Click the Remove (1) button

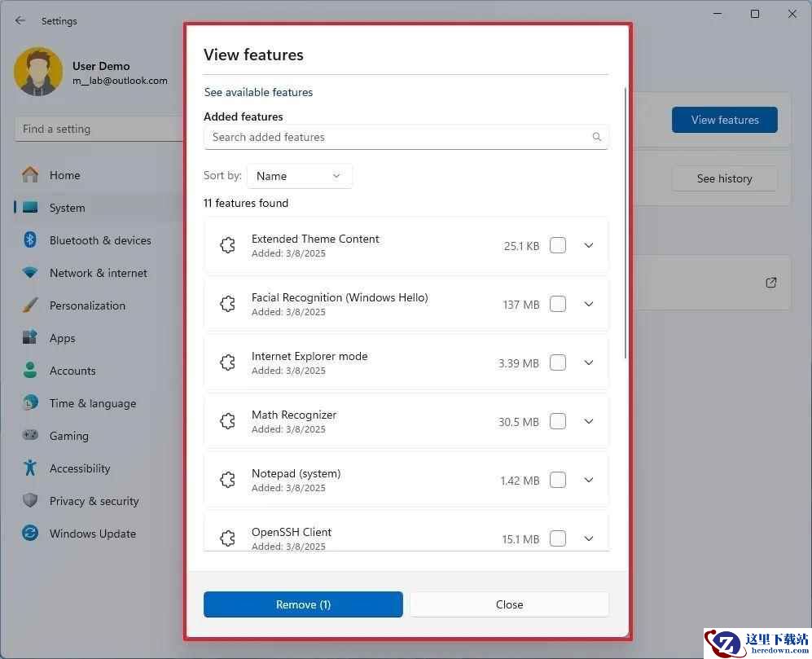point(303,604)
